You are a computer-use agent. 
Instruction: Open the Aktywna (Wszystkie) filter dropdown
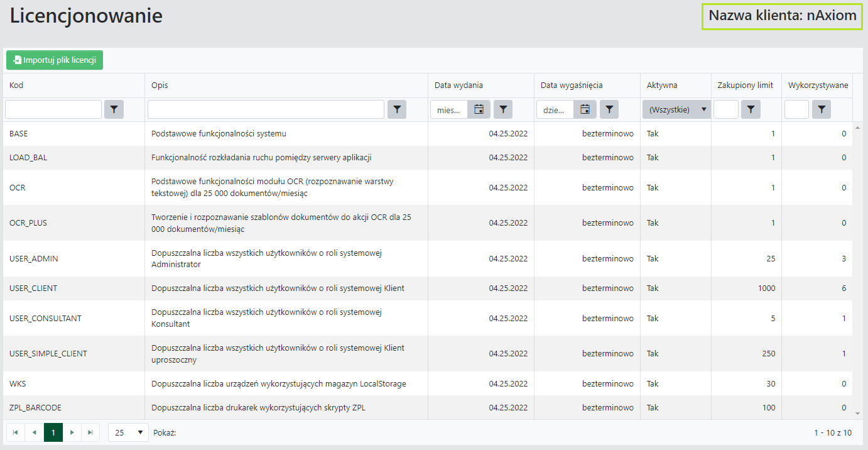click(x=676, y=109)
